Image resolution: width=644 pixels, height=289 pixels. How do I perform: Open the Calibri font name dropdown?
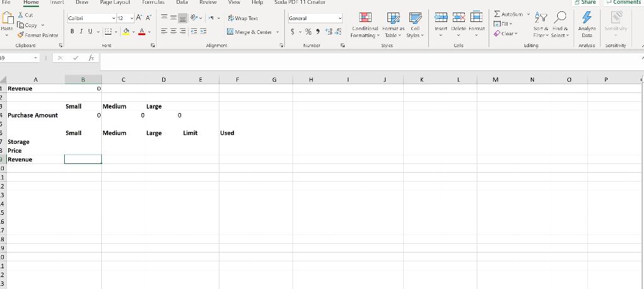114,18
